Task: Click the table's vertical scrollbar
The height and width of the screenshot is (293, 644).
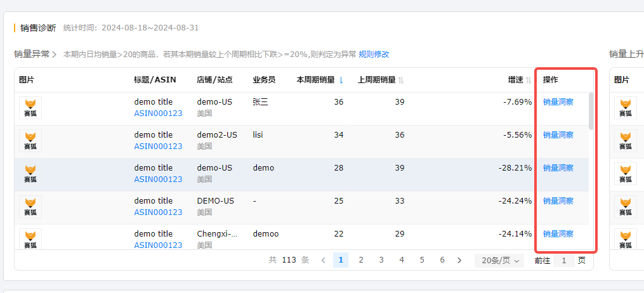Action: pyautogui.click(x=591, y=111)
